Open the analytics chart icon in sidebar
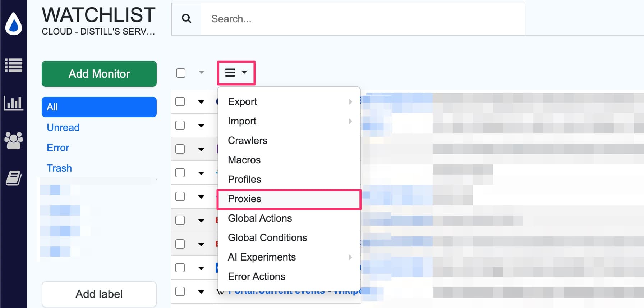This screenshot has width=644, height=308. pyautogui.click(x=14, y=103)
